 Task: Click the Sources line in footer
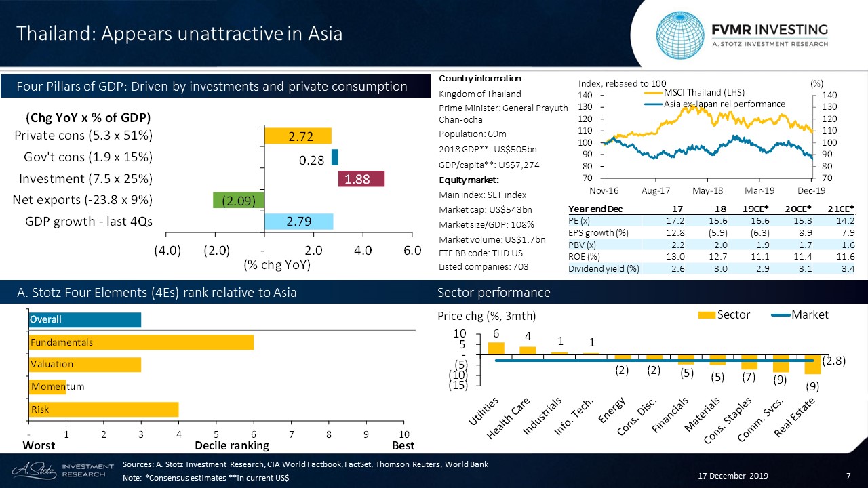pyautogui.click(x=305, y=464)
